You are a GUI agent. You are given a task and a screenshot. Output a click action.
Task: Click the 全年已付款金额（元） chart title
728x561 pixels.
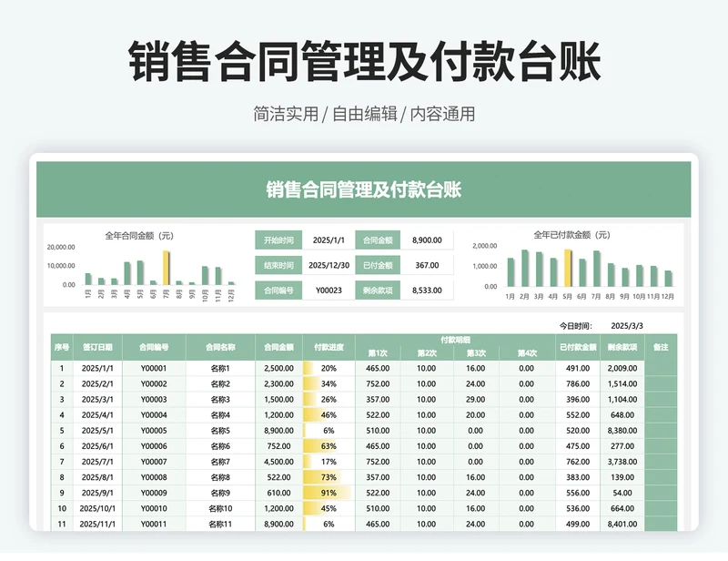pos(571,235)
